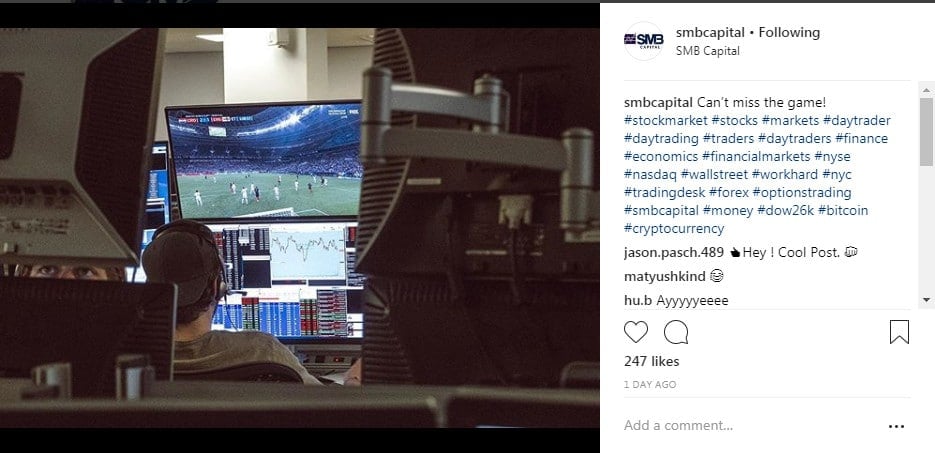The image size is (935, 453).
Task: Open the three-dot more options menu
Action: coord(896,426)
